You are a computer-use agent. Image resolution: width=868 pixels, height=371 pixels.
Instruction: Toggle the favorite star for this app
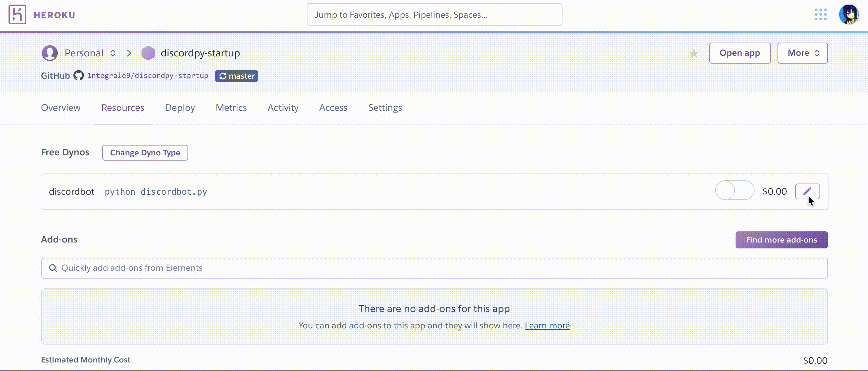(694, 53)
